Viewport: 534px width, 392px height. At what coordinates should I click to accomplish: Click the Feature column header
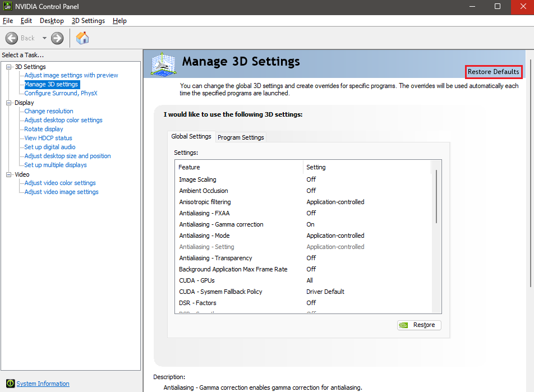pos(239,167)
